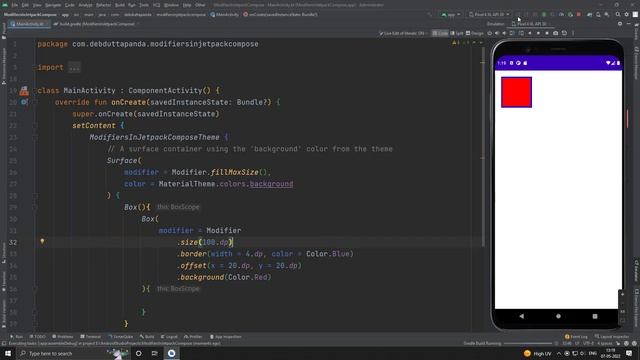Open IDE settings gear icon in toolbar
The height and width of the screenshot is (360, 640).
click(x=627, y=14)
